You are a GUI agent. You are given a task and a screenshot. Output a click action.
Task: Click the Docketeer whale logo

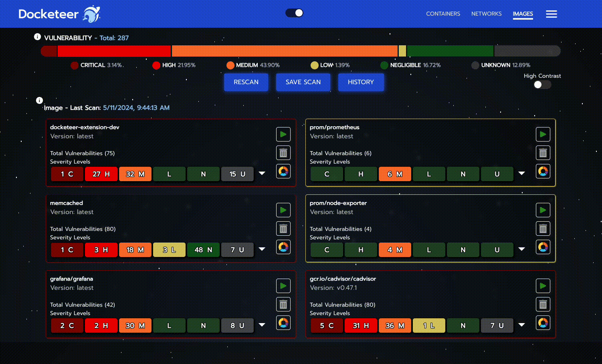pos(91,14)
